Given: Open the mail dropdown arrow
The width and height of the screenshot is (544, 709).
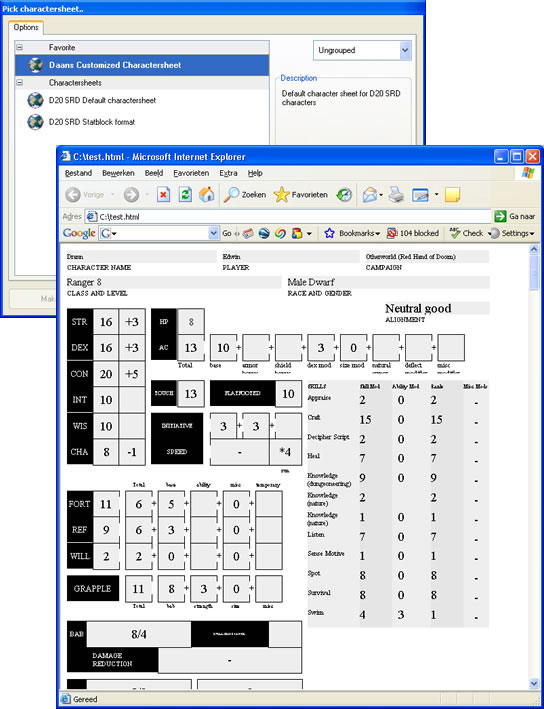Looking at the screenshot, I should point(381,195).
